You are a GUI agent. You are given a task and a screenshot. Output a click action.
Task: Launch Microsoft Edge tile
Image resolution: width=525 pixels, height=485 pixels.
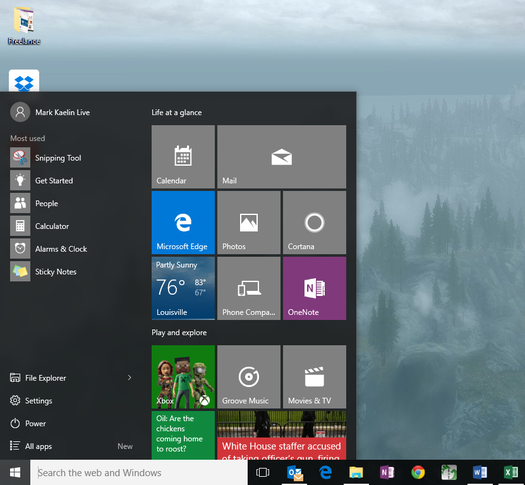point(183,223)
